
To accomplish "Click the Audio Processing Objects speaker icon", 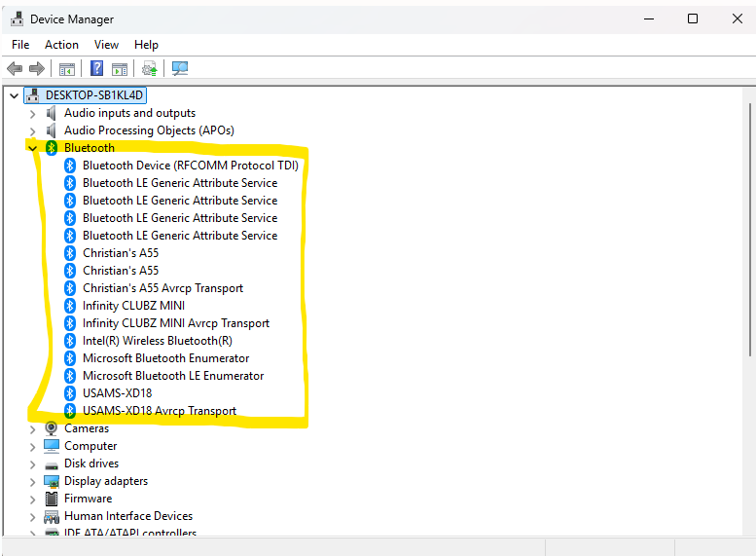I will [52, 130].
